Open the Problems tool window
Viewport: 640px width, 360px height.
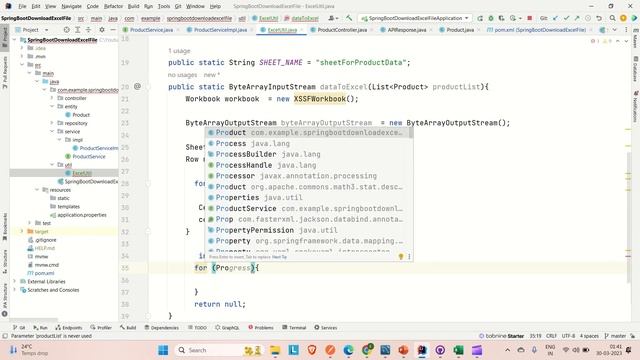[261, 327]
